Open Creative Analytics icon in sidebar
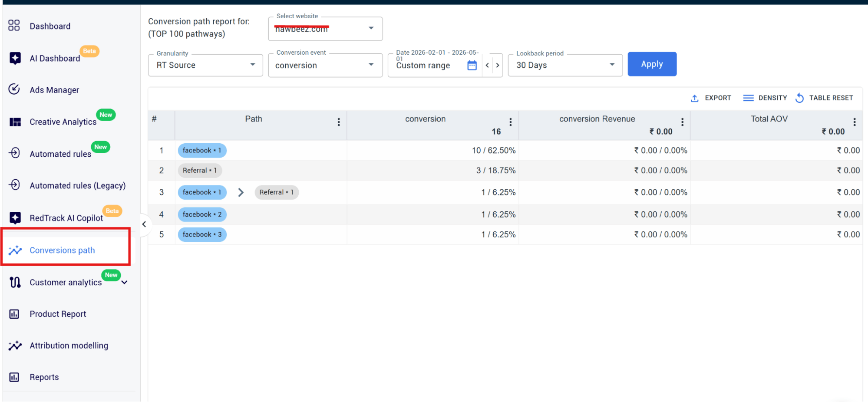 (x=15, y=122)
